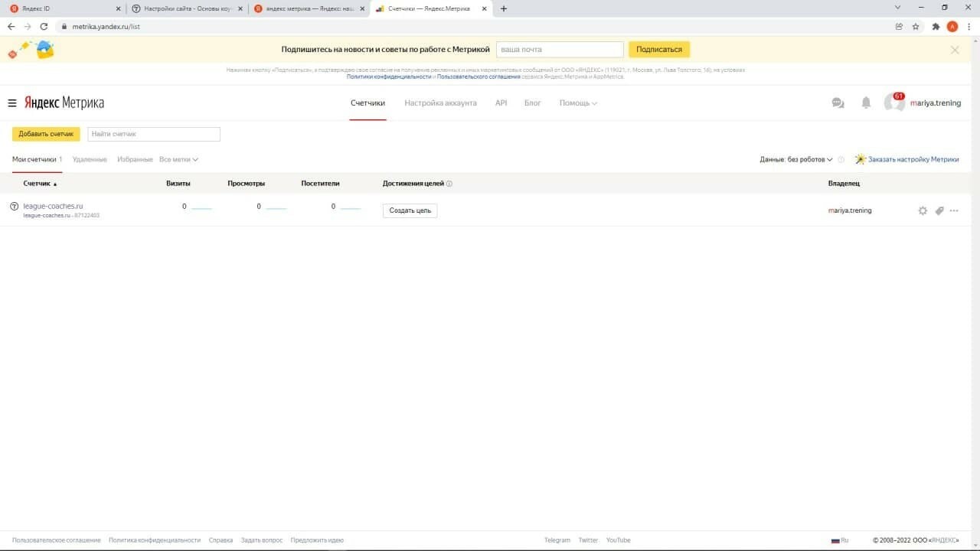Open the Политики конфиденциальности link in banner

[x=389, y=77]
